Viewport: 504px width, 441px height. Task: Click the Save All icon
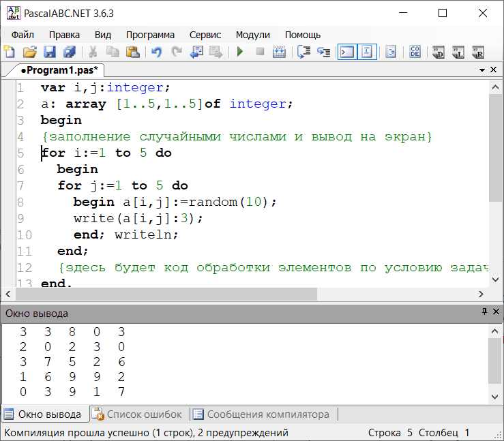[x=70, y=52]
